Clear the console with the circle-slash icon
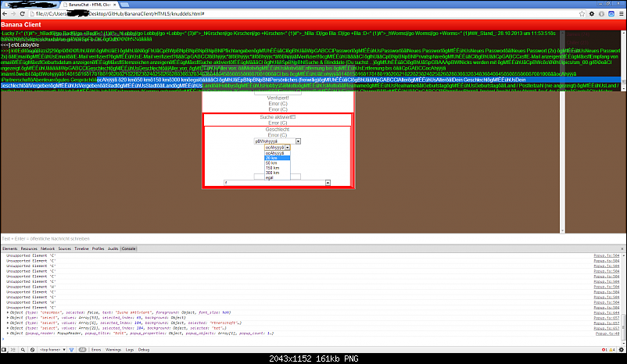Viewport: 627px width, 364px height. tap(32, 350)
